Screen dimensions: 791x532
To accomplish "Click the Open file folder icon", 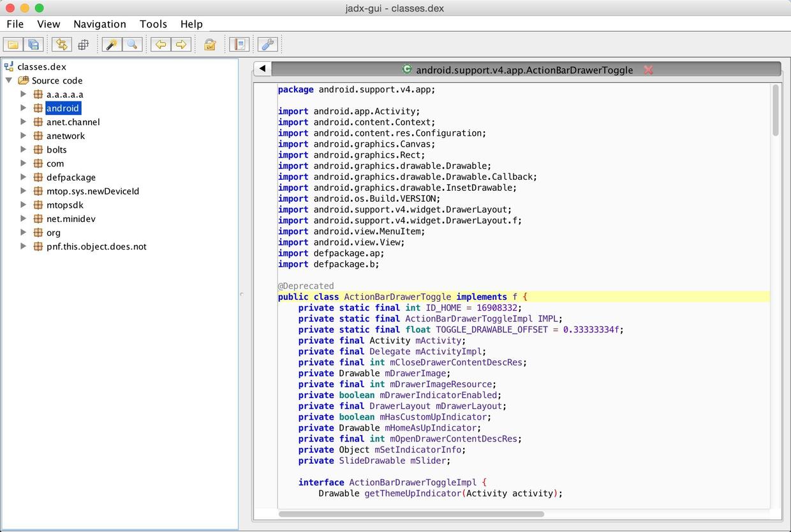I will (x=13, y=45).
